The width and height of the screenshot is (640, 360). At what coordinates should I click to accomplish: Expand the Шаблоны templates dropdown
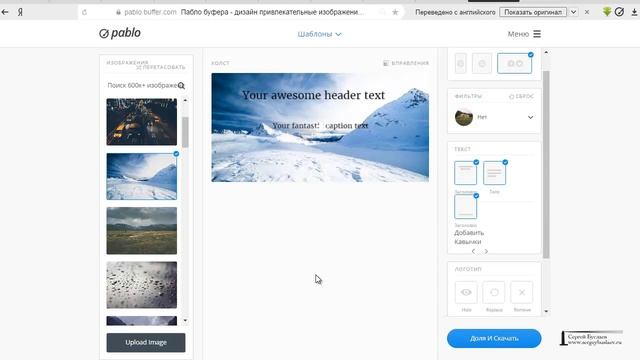319,34
